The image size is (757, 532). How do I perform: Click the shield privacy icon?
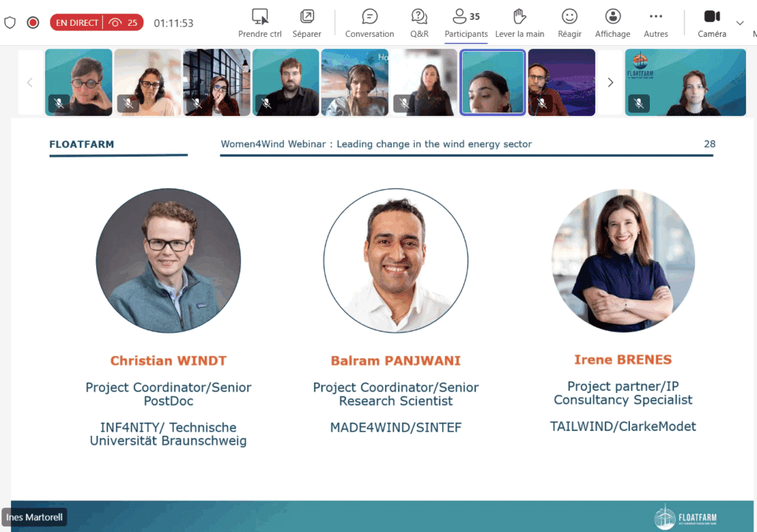[x=10, y=23]
